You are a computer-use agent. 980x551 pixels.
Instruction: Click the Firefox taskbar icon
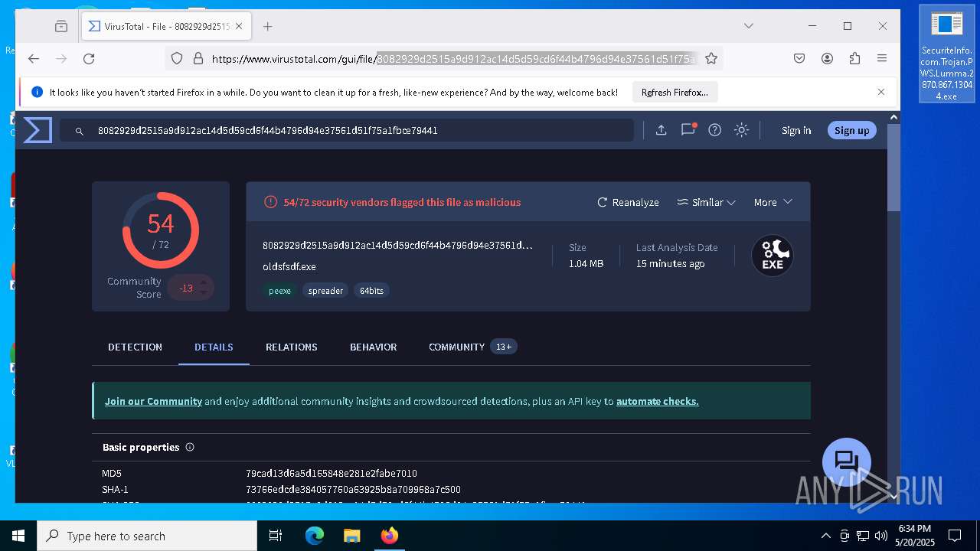pos(389,536)
